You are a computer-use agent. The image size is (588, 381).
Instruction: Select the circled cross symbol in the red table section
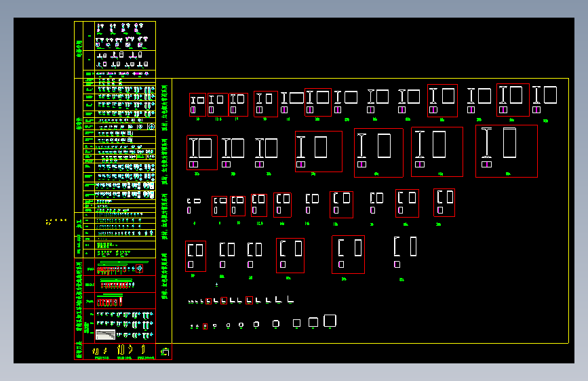tap(140, 268)
